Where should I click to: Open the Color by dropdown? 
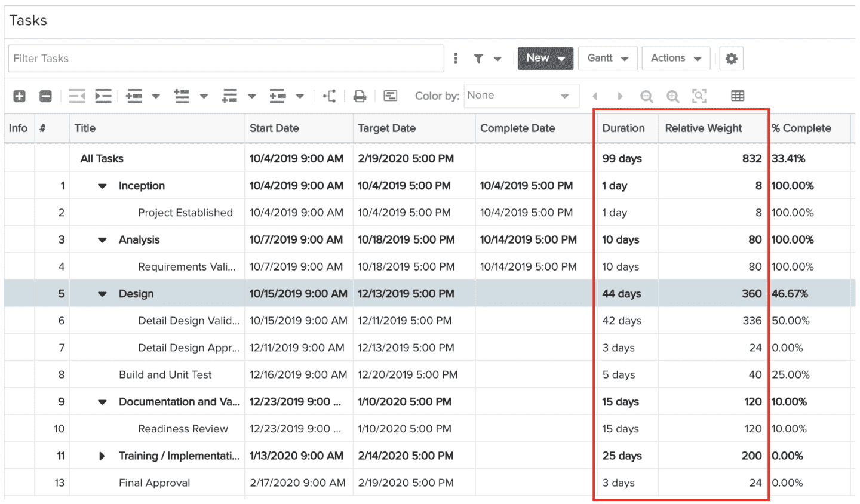coord(520,96)
